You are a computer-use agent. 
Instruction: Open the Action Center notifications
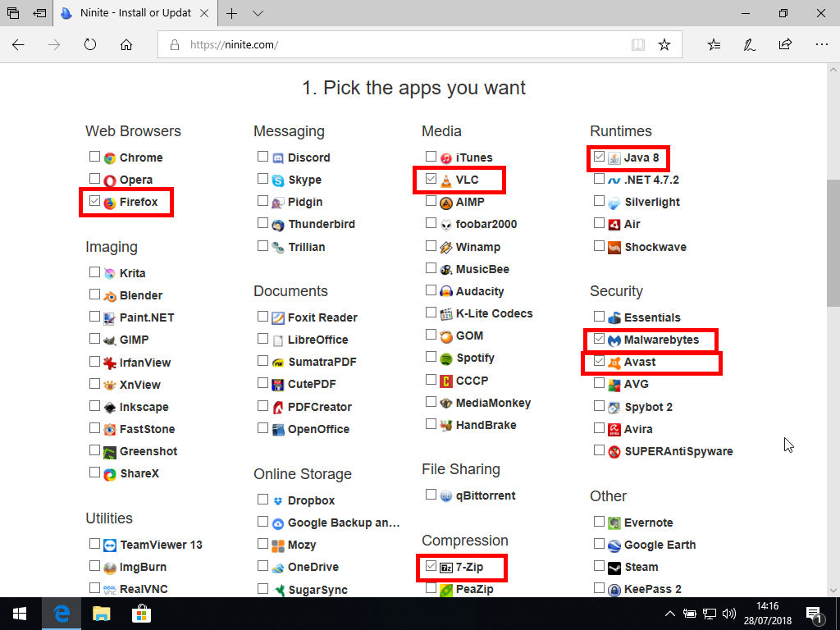pos(815,614)
